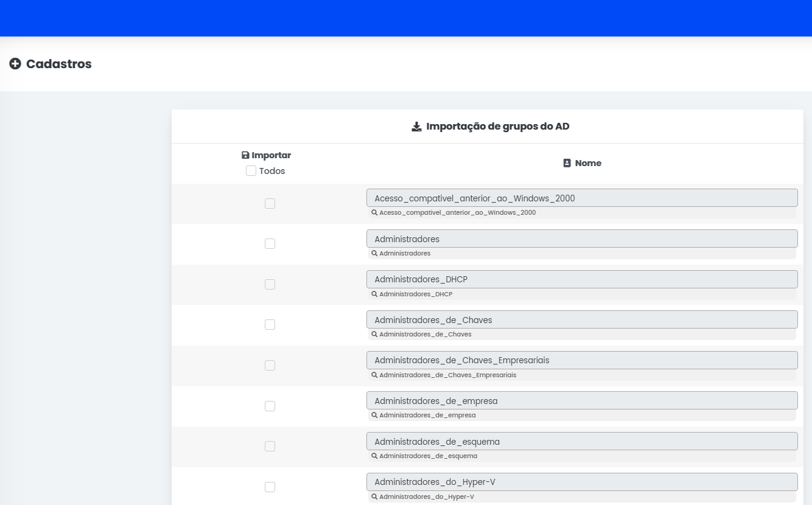This screenshot has width=812, height=505.
Task: Click magnifier icon under Administradores_DHCP field
Action: pos(374,294)
